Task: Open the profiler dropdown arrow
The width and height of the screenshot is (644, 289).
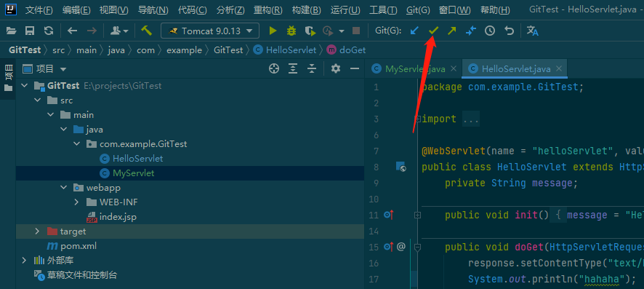Action: (342, 31)
